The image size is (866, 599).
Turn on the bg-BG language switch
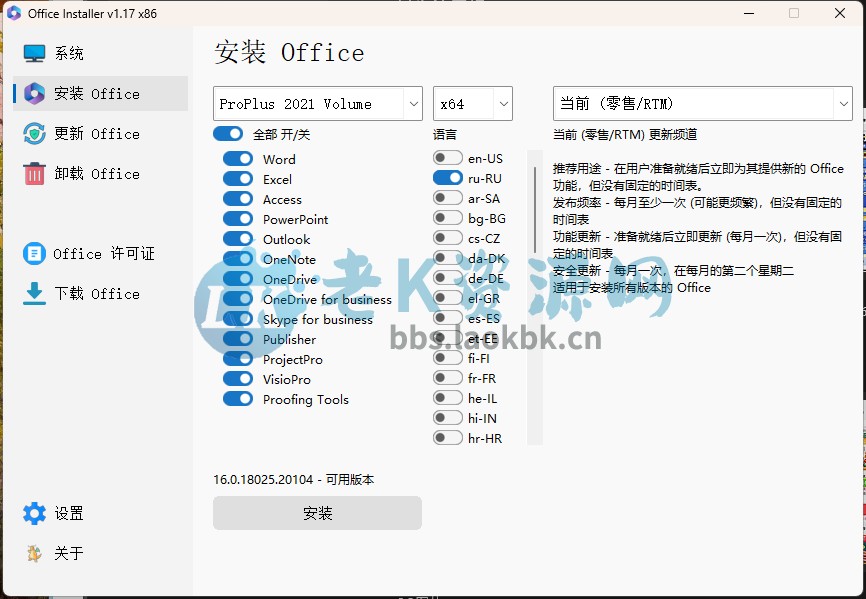pyautogui.click(x=448, y=218)
